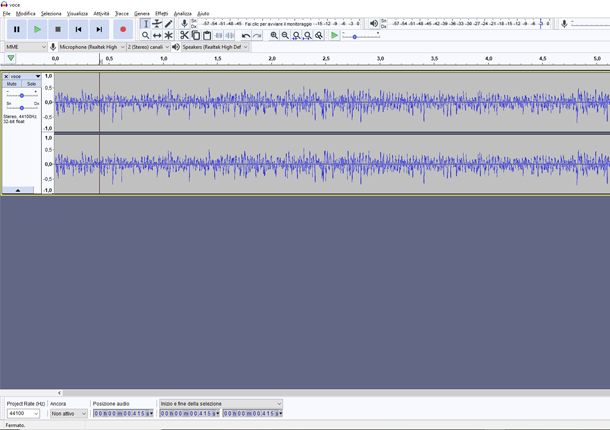Select the Selection (I-beam) tool
610x430 pixels.
coord(145,24)
